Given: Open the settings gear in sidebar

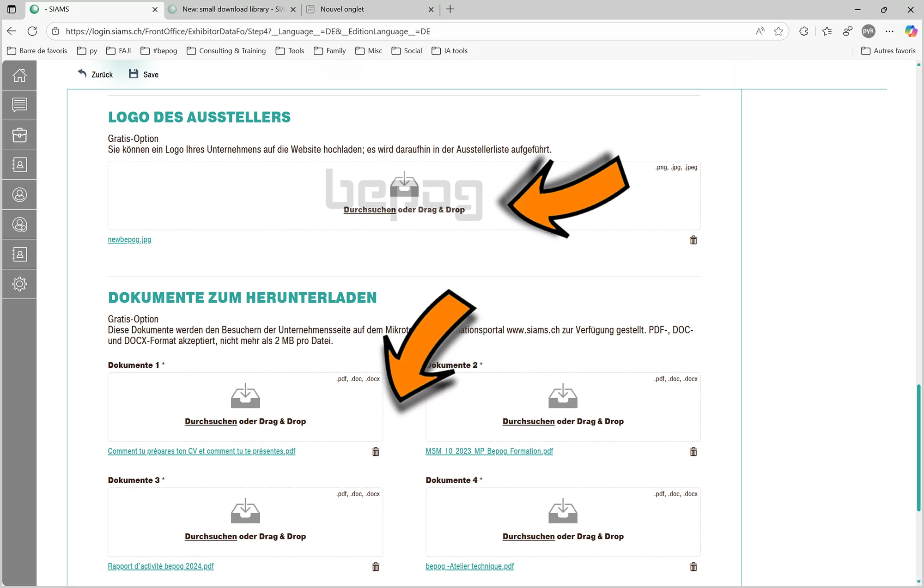Looking at the screenshot, I should [x=19, y=284].
